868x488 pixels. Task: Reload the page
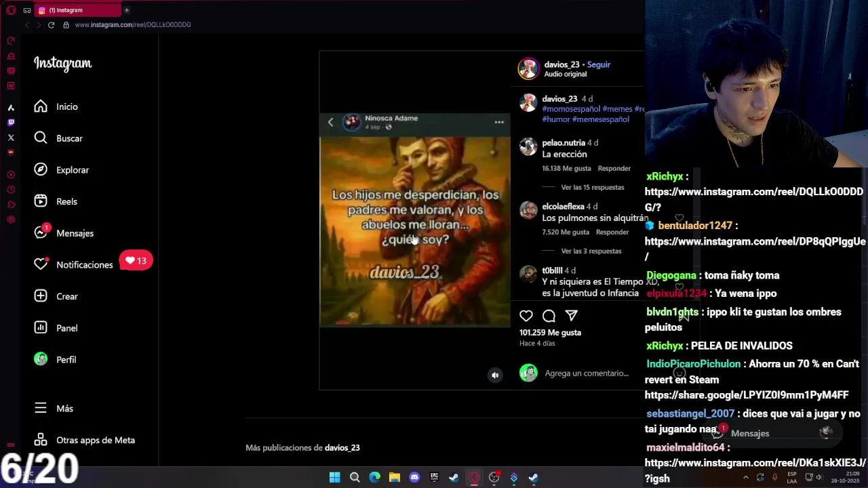[x=51, y=24]
